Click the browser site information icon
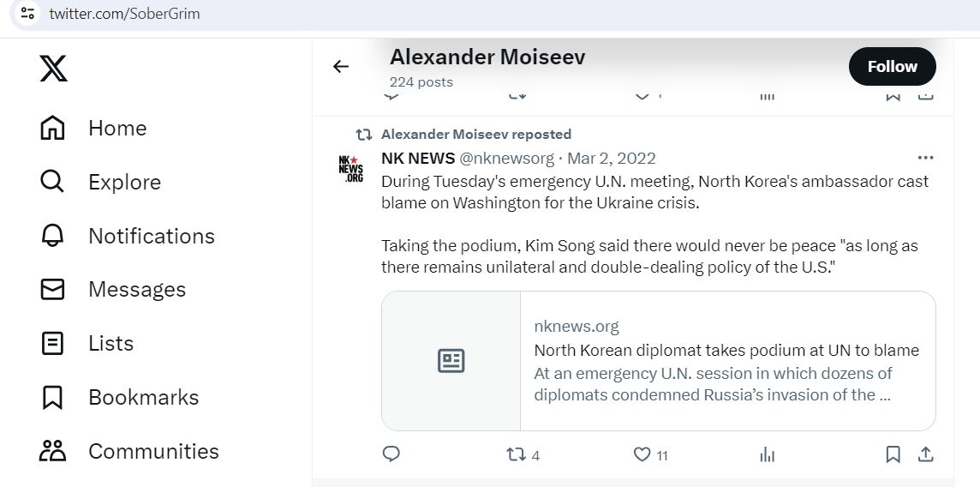980x487 pixels. [27, 13]
